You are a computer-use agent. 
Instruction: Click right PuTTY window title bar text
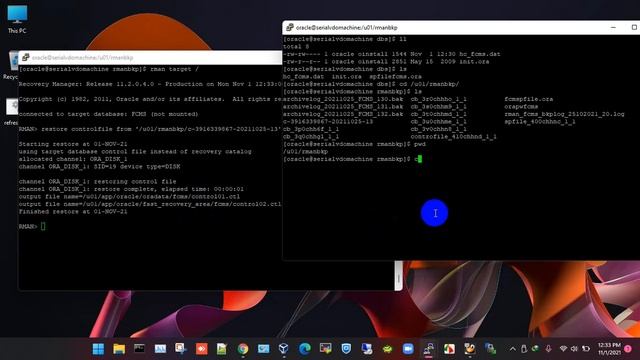click(346, 27)
